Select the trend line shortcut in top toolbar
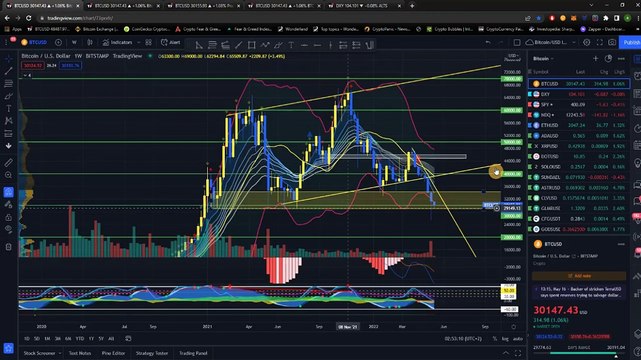 click(238, 45)
